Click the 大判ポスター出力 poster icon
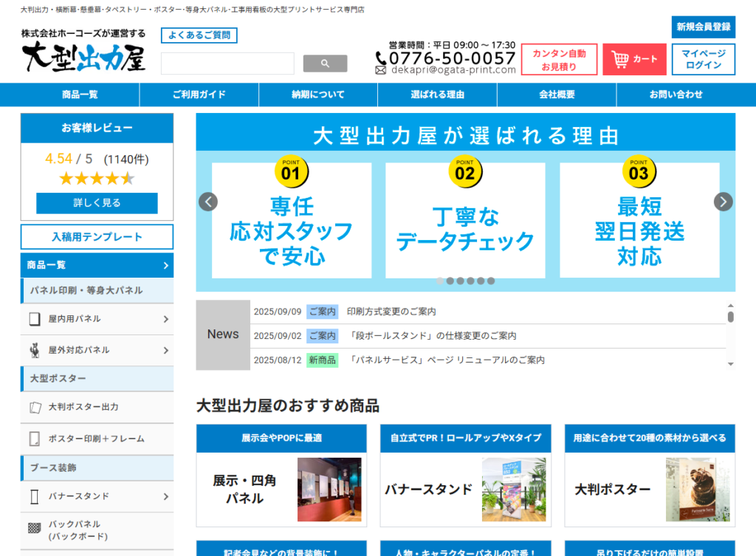Screen dimensions: 756x556 pyautogui.click(x=34, y=407)
